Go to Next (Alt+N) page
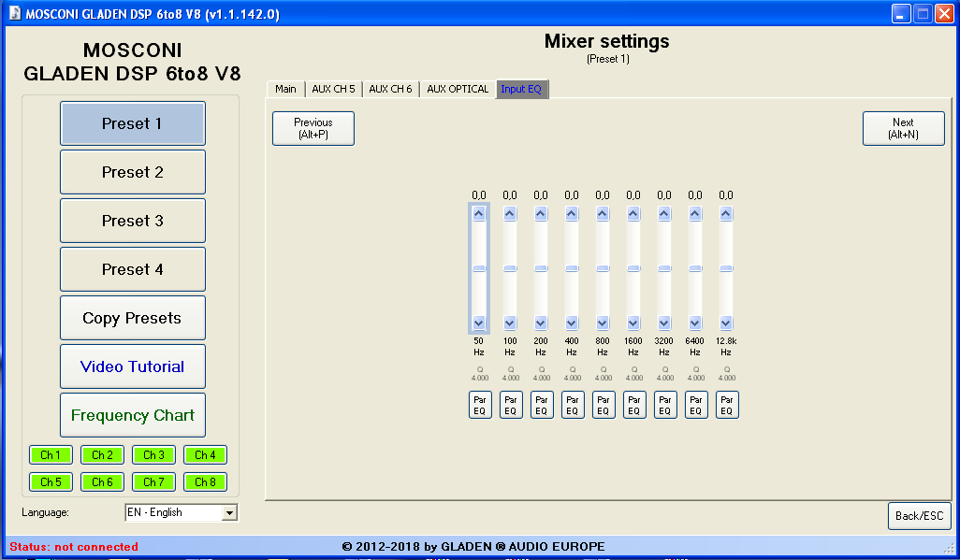960x560 pixels. (904, 128)
